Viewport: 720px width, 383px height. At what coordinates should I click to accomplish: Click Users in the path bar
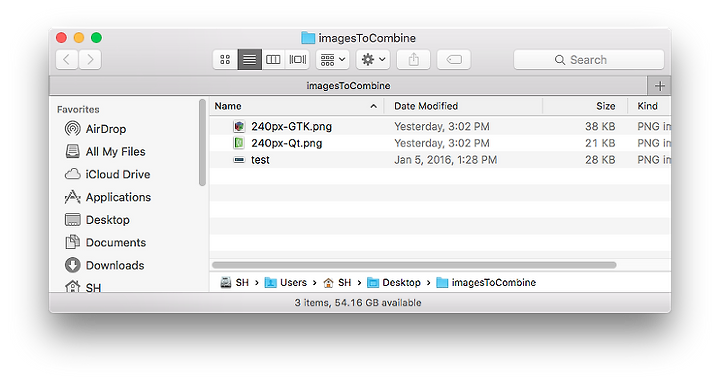[x=286, y=282]
